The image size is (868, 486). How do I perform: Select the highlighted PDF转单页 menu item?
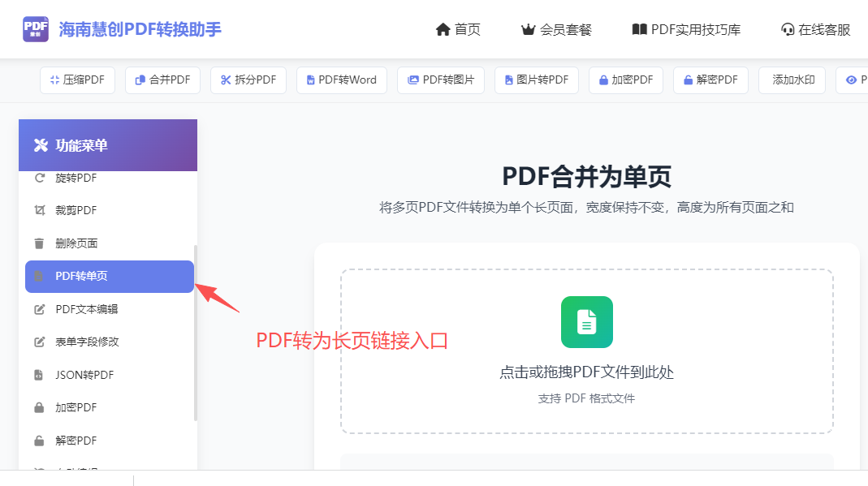[110, 277]
